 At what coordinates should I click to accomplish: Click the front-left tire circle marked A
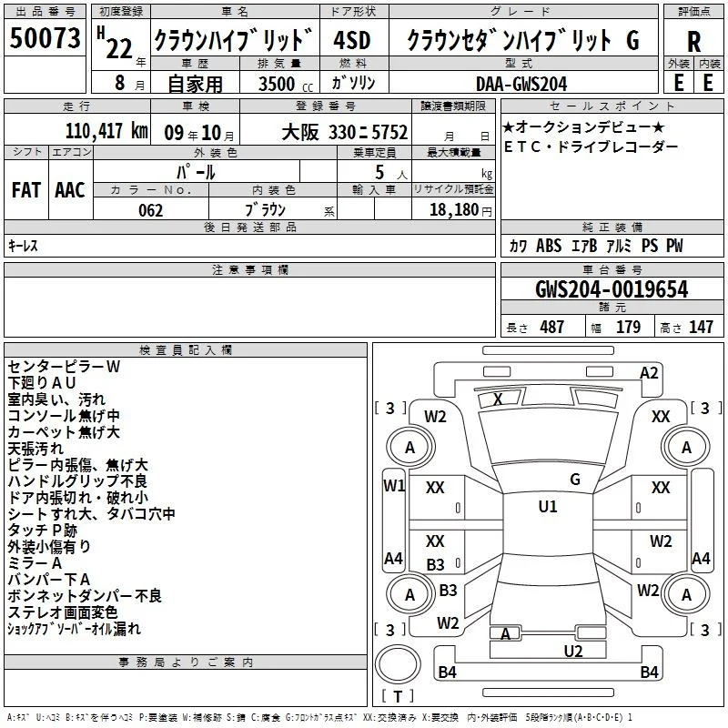click(x=410, y=447)
